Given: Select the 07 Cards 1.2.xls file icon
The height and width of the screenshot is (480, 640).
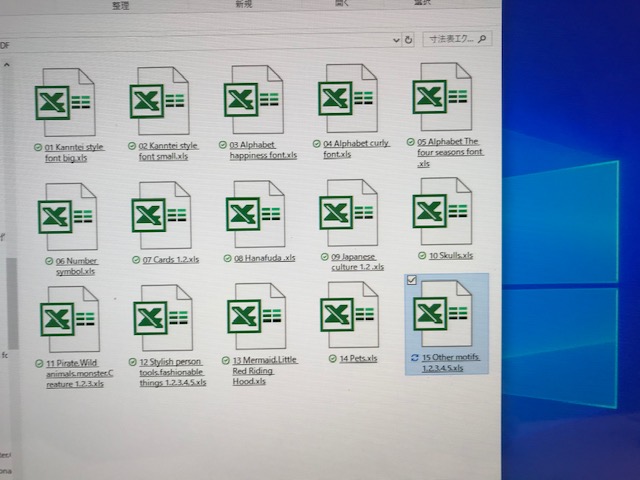Looking at the screenshot, I should click(162, 215).
